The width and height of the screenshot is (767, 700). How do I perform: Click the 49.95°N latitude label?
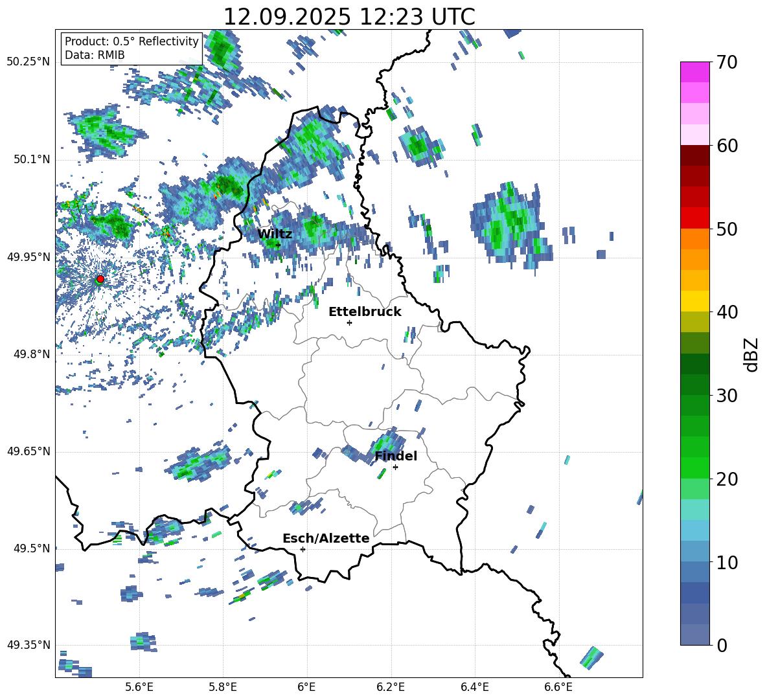(x=29, y=256)
